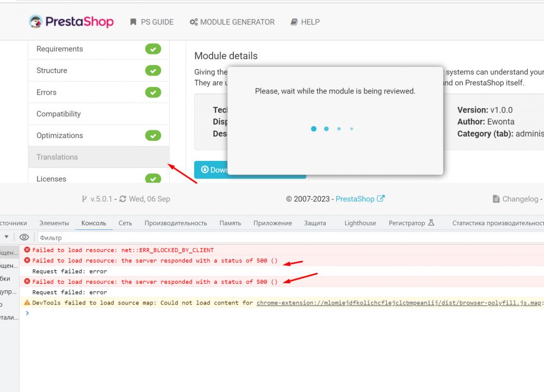The width and height of the screenshot is (544, 392).
Task: Click the ERR_BLOCKED_BY_CLIENT error message
Action: tap(123, 250)
